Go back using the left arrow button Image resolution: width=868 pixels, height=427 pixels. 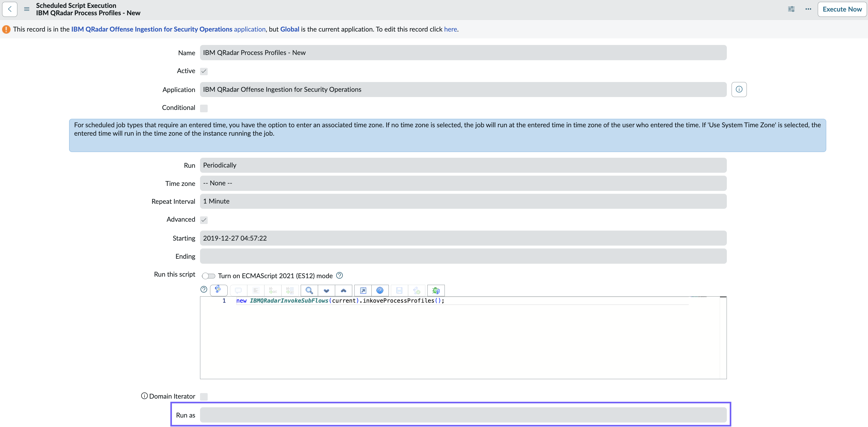pos(10,9)
